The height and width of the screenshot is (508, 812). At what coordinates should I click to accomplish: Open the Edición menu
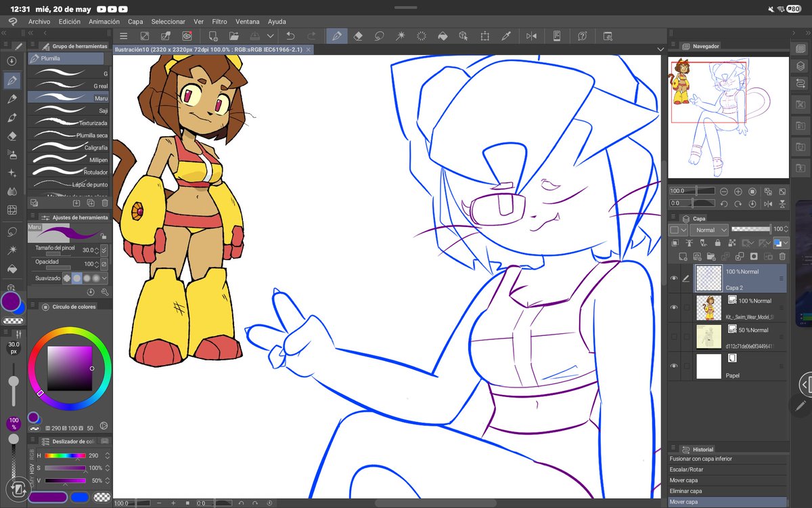[70, 22]
